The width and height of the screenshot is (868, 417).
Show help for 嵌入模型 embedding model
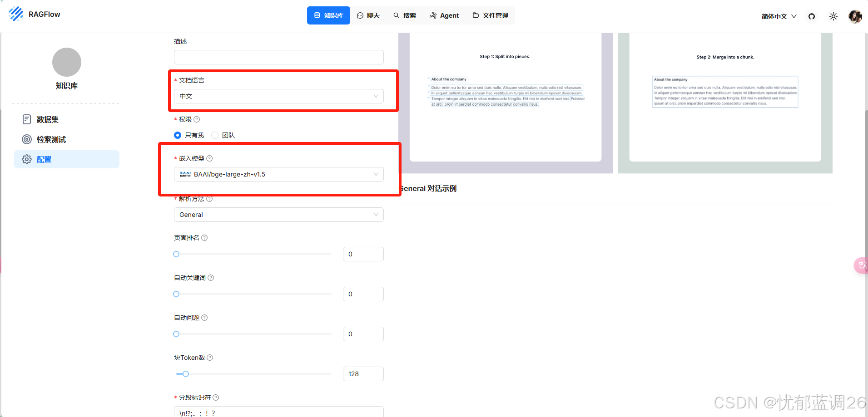click(209, 158)
